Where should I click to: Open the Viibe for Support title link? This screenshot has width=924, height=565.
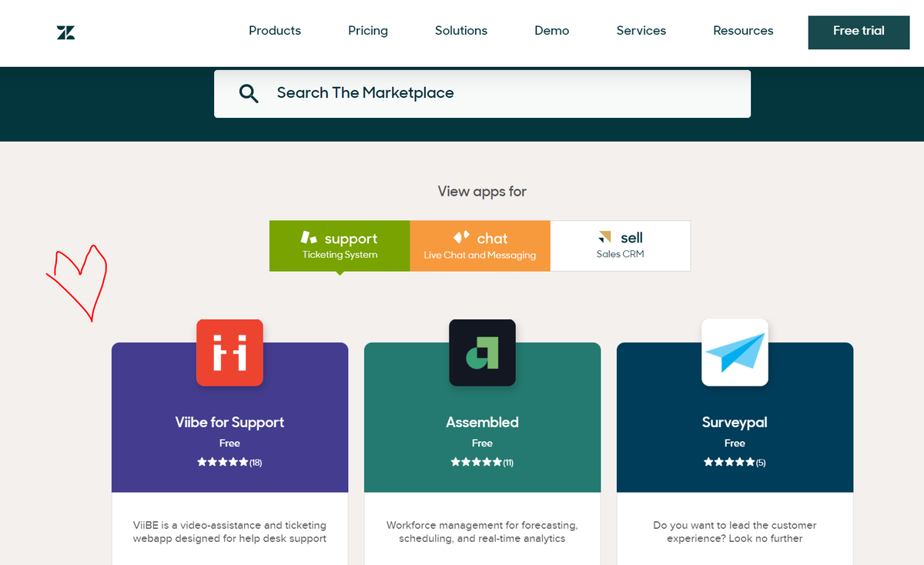point(229,422)
